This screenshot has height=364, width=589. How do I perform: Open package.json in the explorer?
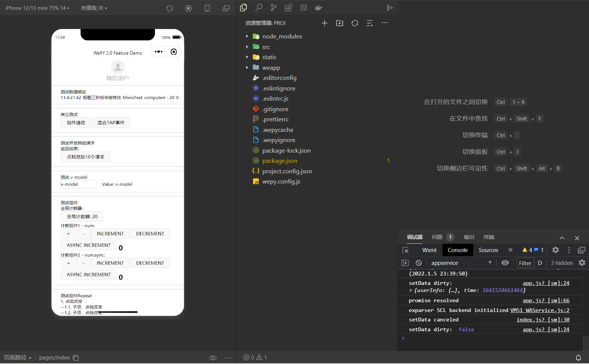coord(280,161)
